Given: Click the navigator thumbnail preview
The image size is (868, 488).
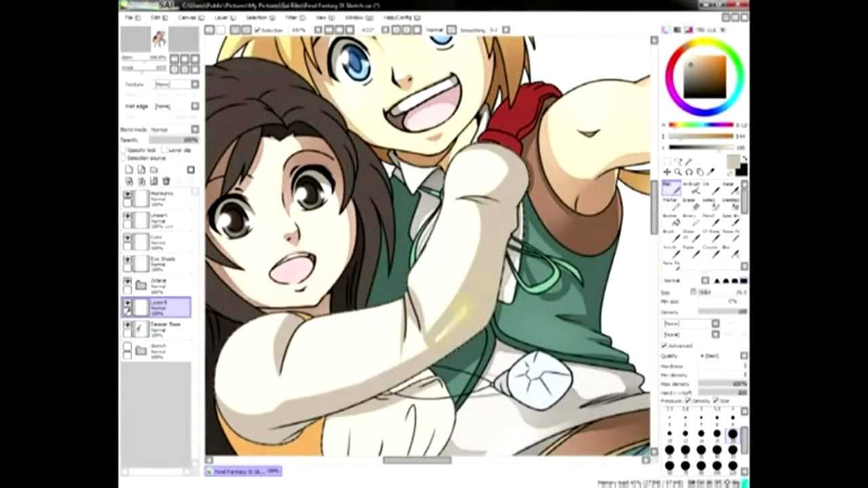Looking at the screenshot, I should tap(159, 39).
